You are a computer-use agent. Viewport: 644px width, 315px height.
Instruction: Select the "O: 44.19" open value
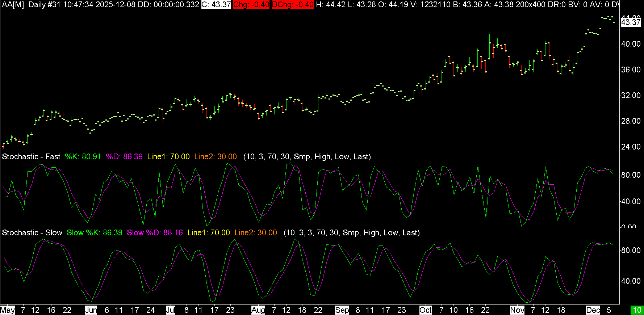(394, 5)
